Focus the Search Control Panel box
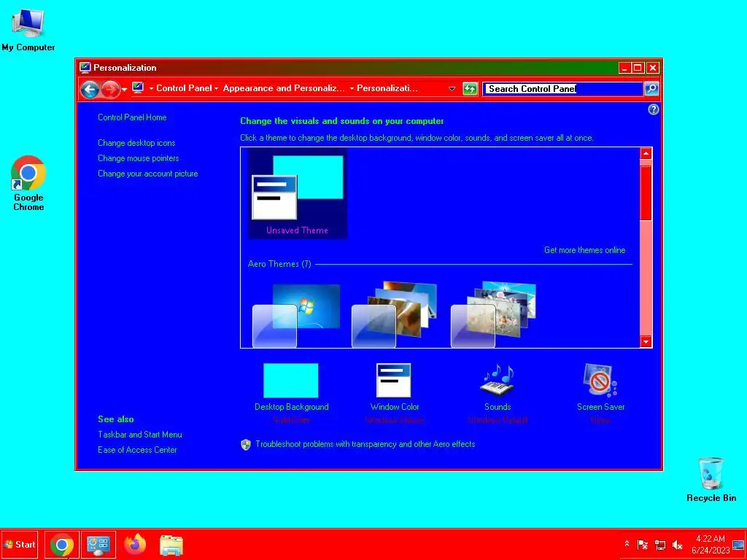Viewport: 747px width, 560px height. point(562,89)
